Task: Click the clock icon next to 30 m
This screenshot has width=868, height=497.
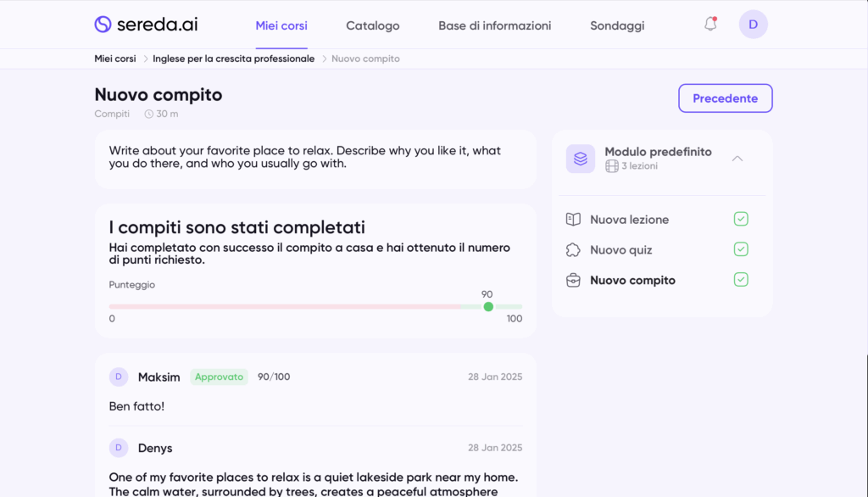Action: (x=149, y=114)
